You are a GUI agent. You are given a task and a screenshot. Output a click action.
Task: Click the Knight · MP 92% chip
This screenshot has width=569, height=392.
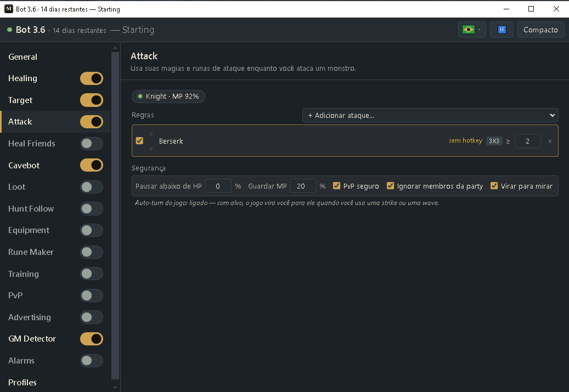point(168,96)
